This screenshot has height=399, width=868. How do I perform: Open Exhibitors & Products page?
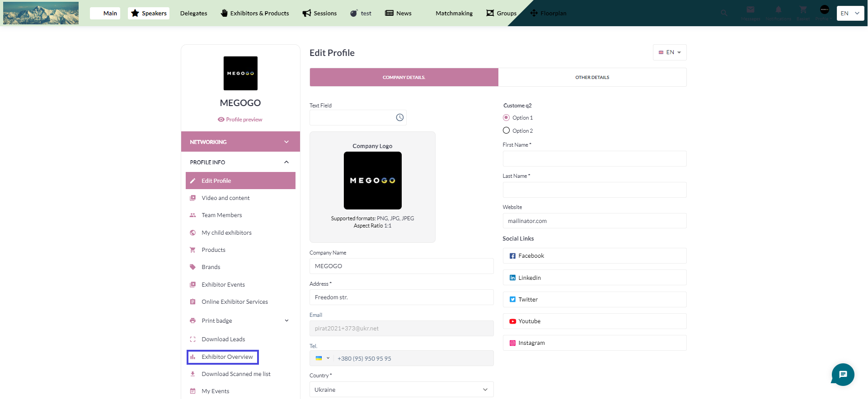255,13
